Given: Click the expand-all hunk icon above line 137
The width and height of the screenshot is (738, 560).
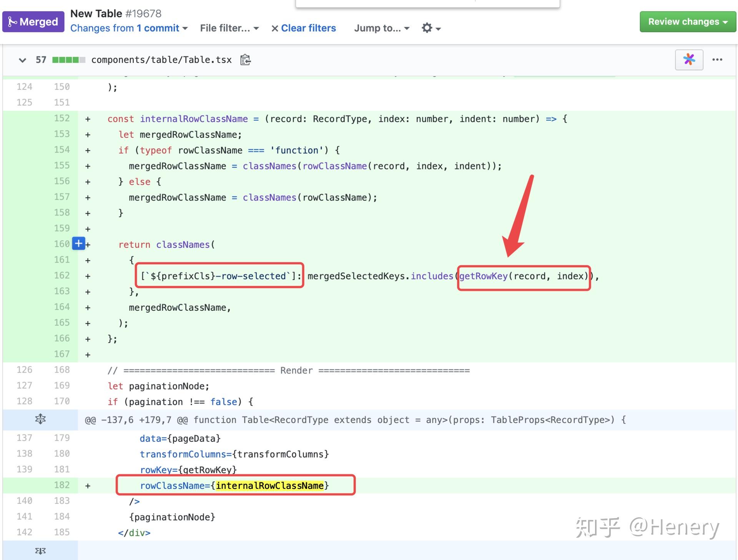Looking at the screenshot, I should pyautogui.click(x=40, y=419).
